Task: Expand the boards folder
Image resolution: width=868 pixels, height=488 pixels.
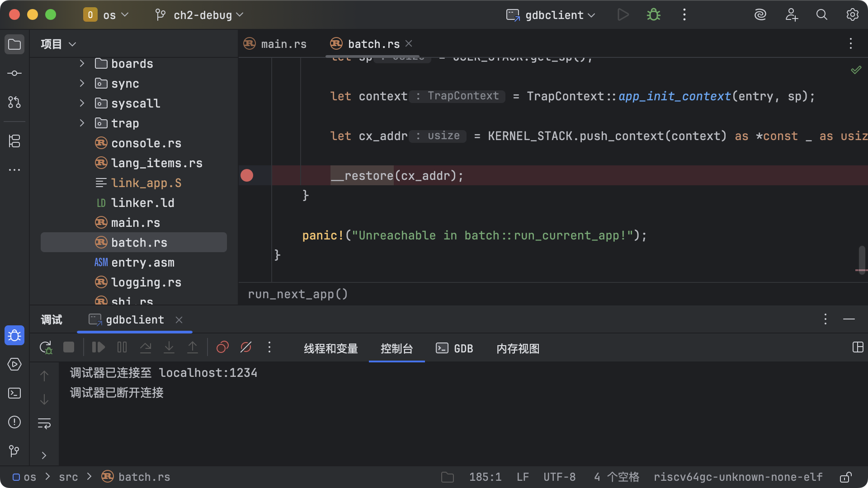Action: coord(82,63)
